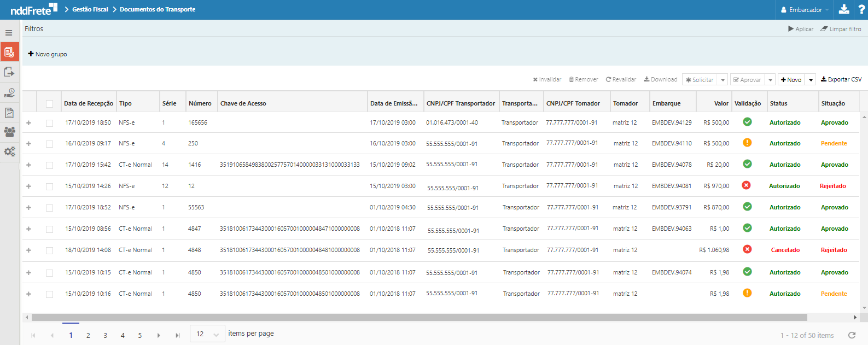Screen dimensions: 868x345
Task: Select checkbox for CT-e Normal number 1416
Action: pos(50,165)
